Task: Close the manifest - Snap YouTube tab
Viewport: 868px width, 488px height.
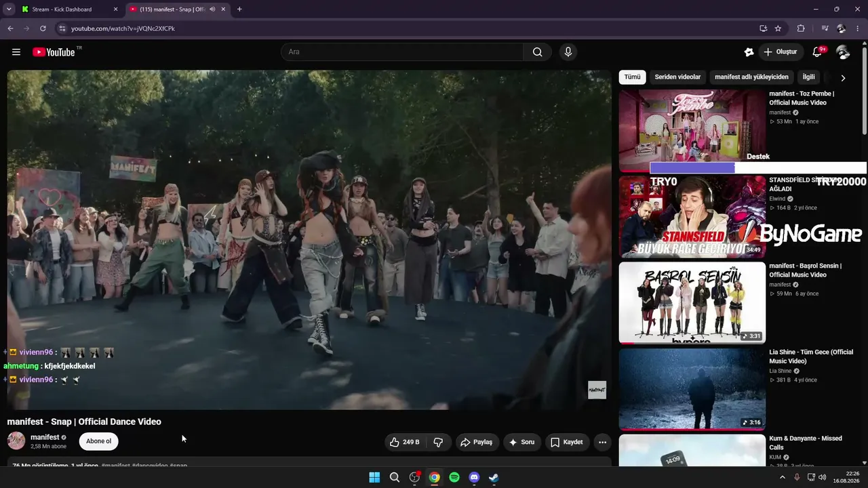Action: coord(223,9)
